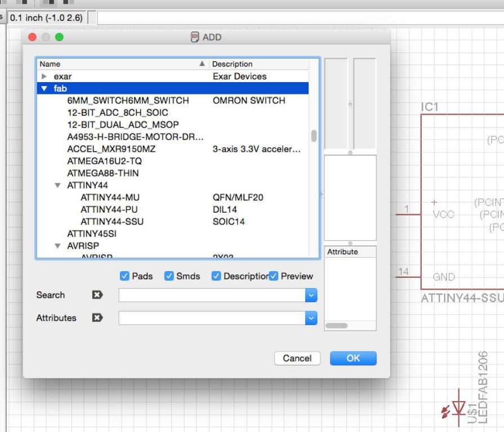Collapse the fab library
This screenshot has width=504, height=432.
(44, 88)
